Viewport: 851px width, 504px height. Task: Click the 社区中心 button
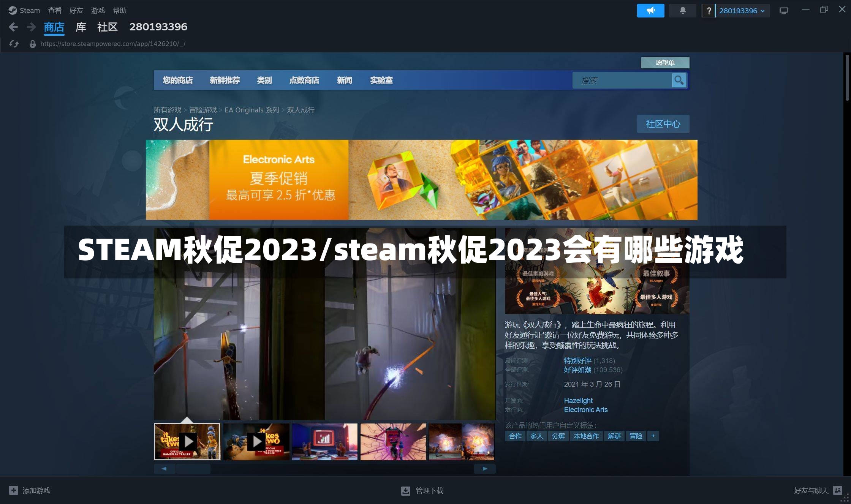coord(663,124)
